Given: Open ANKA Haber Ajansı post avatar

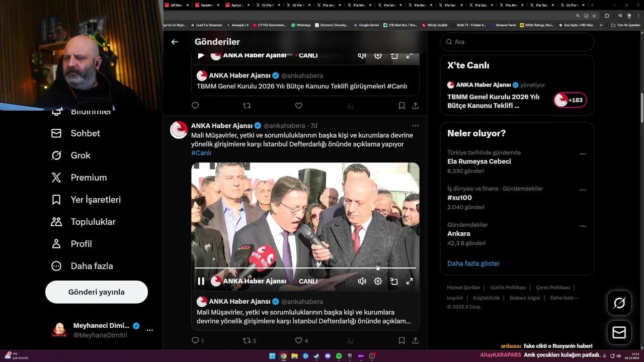Looking at the screenshot, I should 179,130.
